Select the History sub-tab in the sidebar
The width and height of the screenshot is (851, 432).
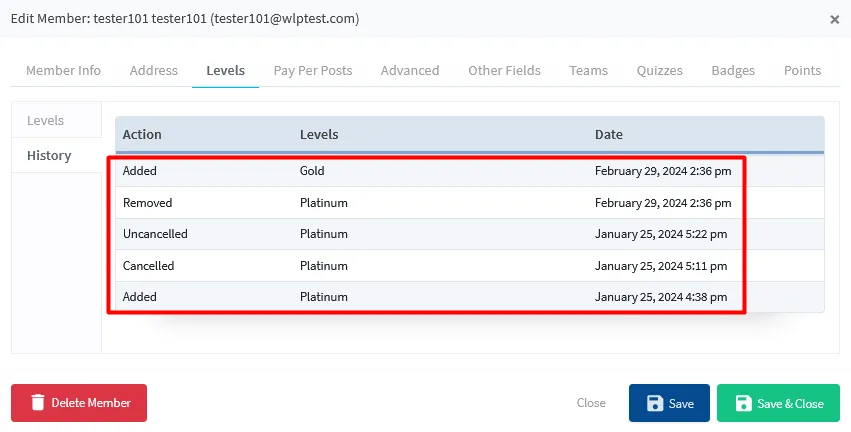pos(49,155)
